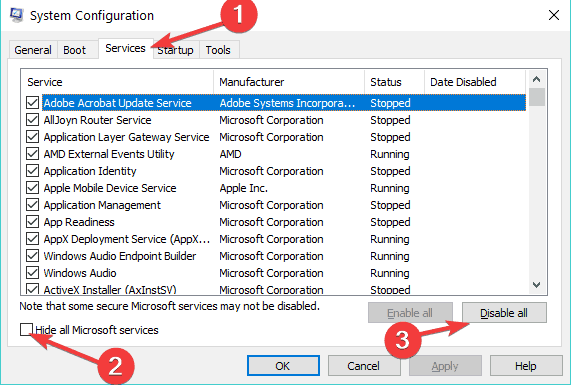Image resolution: width=571 pixels, height=385 pixels.
Task: Click Stopped status of Application Identity
Action: click(x=390, y=171)
